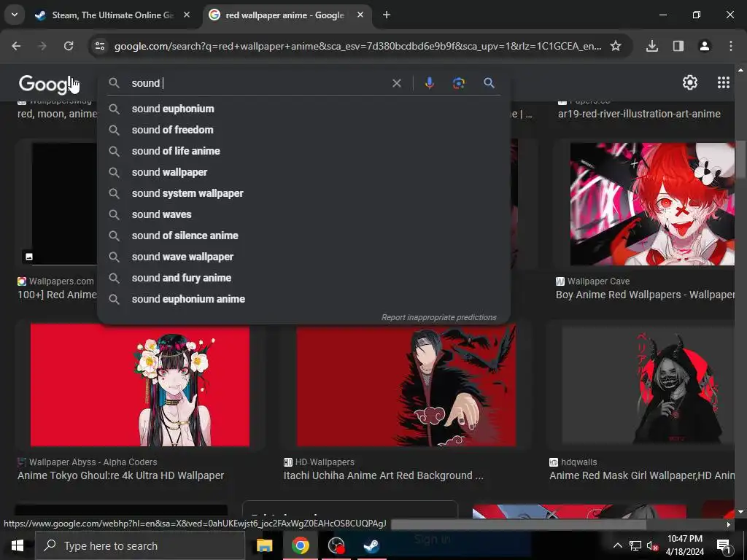
Task: Search by image with Google Lens
Action: pos(458,83)
